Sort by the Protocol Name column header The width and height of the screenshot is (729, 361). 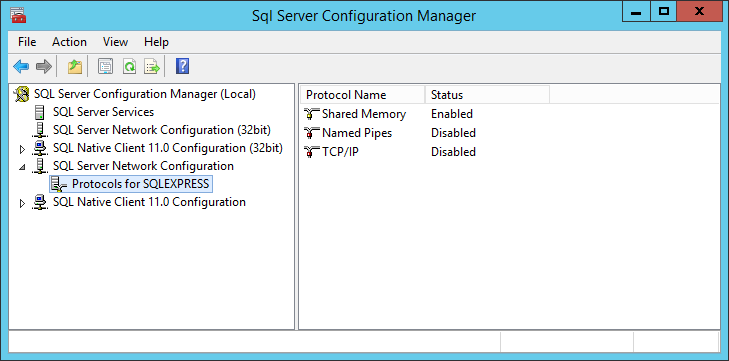pos(362,95)
